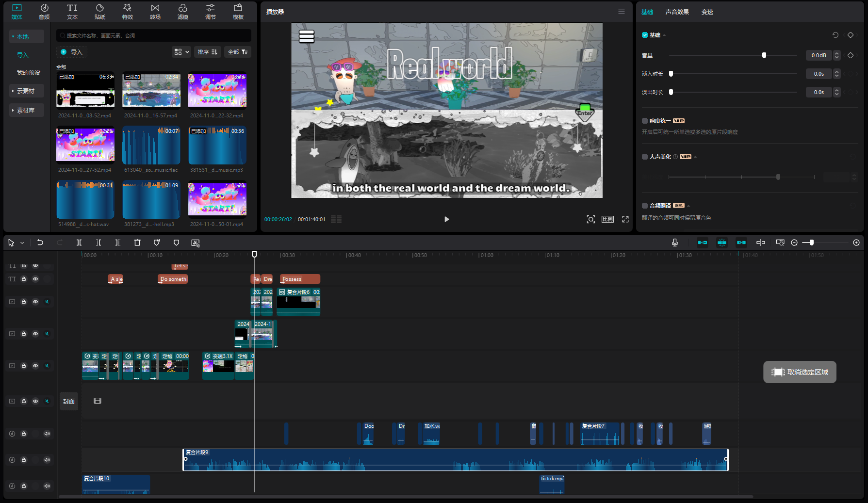The image size is (868, 503).
Task: Select the 调节 adjustment panel icon
Action: tap(210, 11)
